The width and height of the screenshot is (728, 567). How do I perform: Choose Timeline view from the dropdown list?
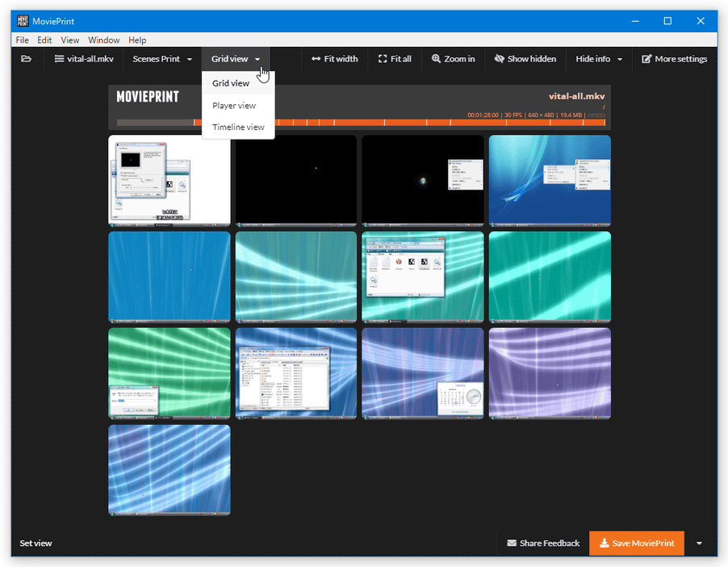click(x=238, y=127)
